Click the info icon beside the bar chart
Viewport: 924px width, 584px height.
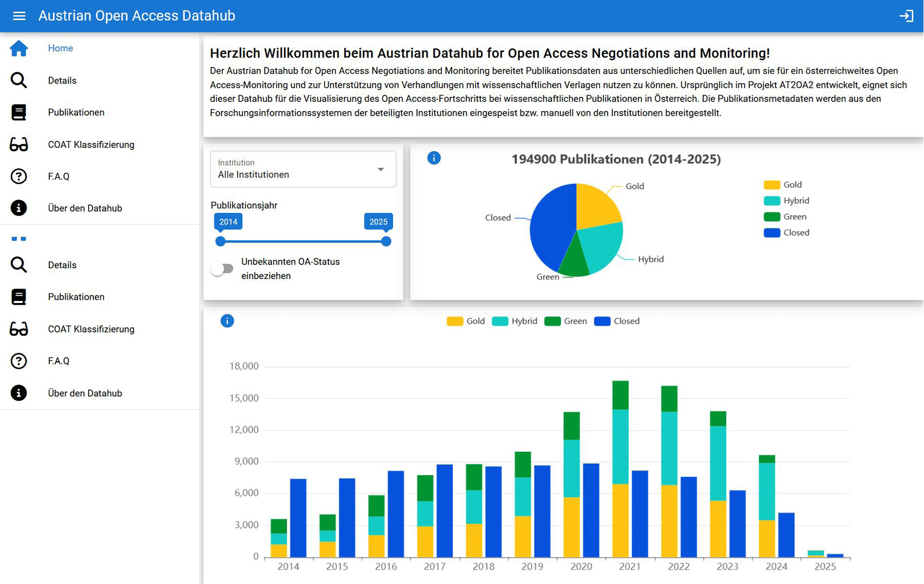click(226, 321)
